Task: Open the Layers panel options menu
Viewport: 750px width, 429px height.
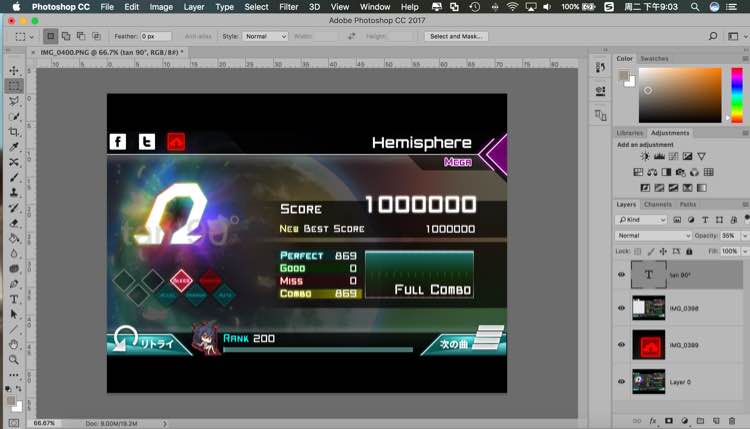Action: (745, 204)
